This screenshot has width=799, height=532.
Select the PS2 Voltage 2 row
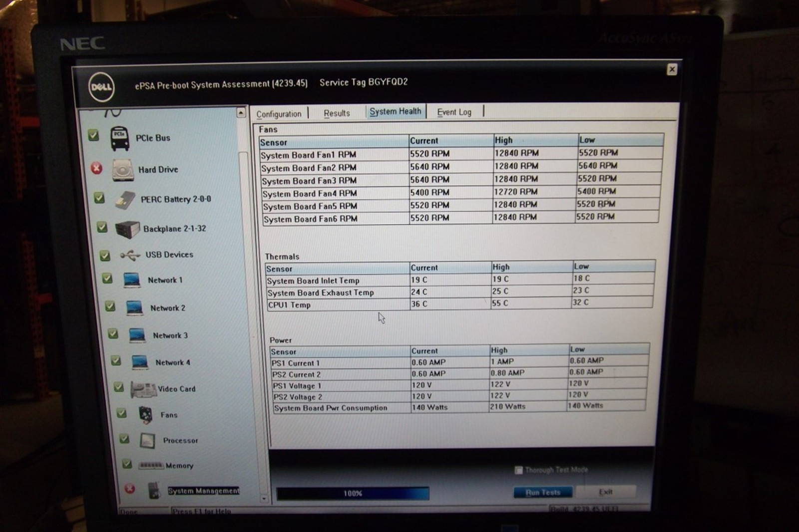tap(459, 396)
